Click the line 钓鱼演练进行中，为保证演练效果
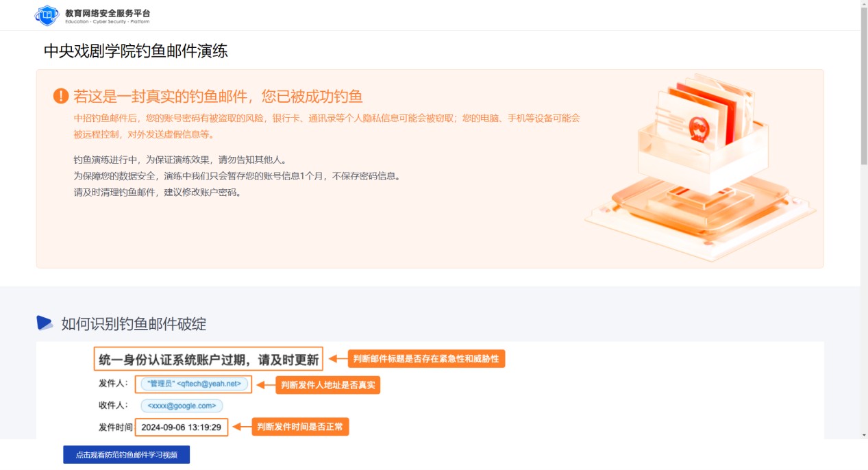The width and height of the screenshot is (868, 470). (180, 160)
